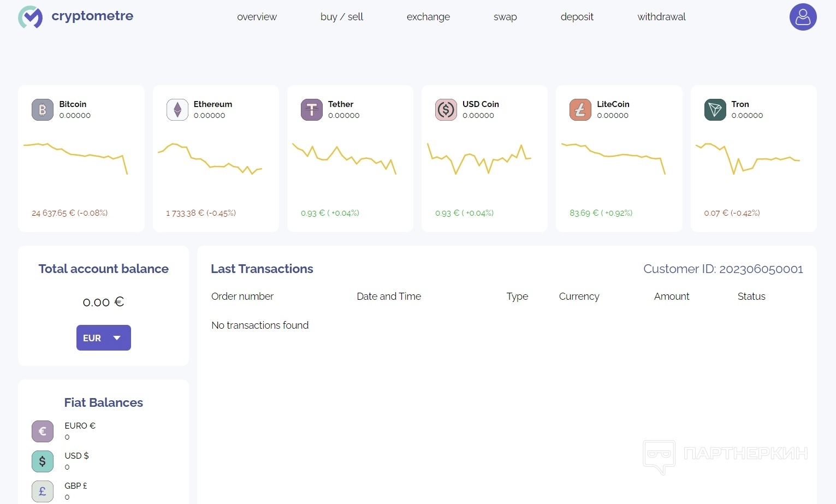This screenshot has height=504, width=836.
Task: Go to the overview menu
Action: (257, 17)
